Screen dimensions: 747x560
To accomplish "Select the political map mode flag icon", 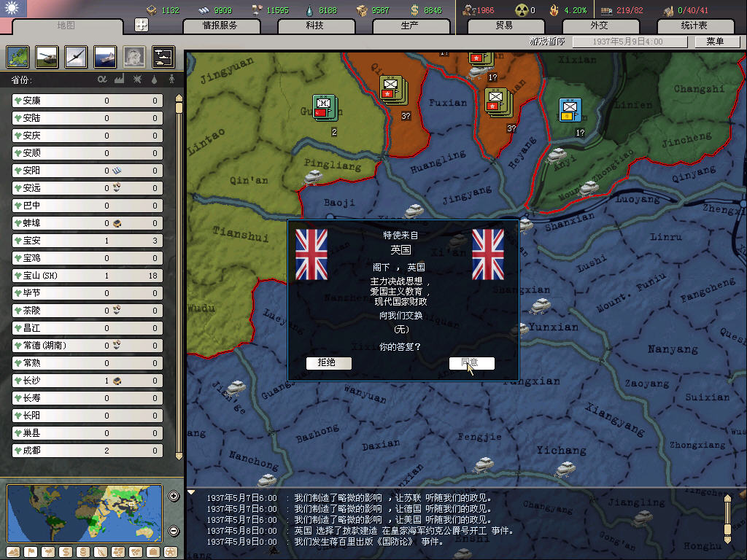I will click(x=31, y=552).
